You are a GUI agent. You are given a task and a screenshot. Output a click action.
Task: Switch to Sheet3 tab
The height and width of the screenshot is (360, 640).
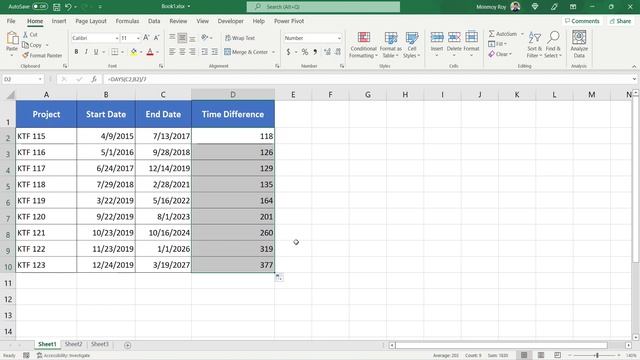(100, 344)
